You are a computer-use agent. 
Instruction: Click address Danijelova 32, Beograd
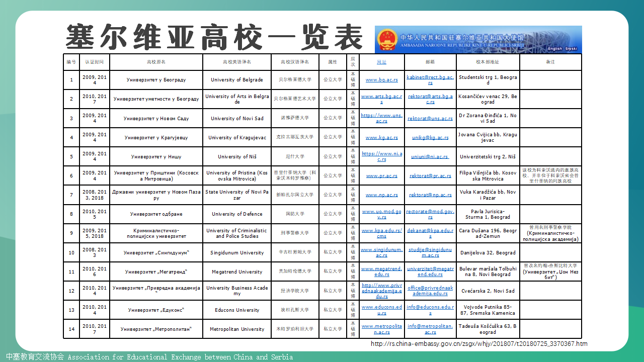488,252
